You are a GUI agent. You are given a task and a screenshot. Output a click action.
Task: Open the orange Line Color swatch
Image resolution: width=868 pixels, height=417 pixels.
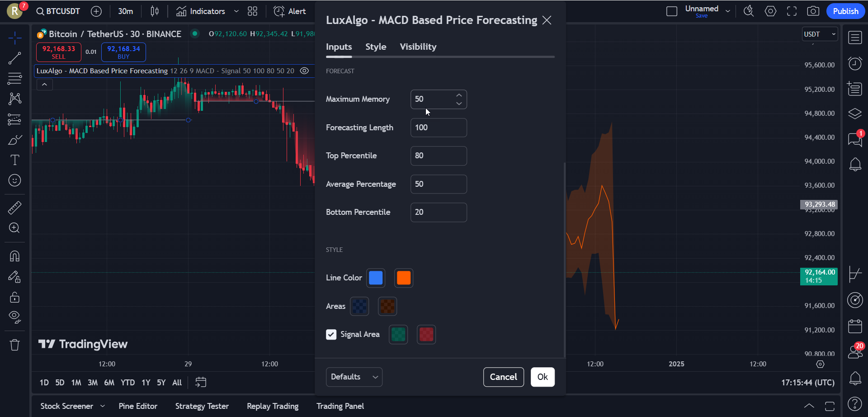click(x=403, y=278)
